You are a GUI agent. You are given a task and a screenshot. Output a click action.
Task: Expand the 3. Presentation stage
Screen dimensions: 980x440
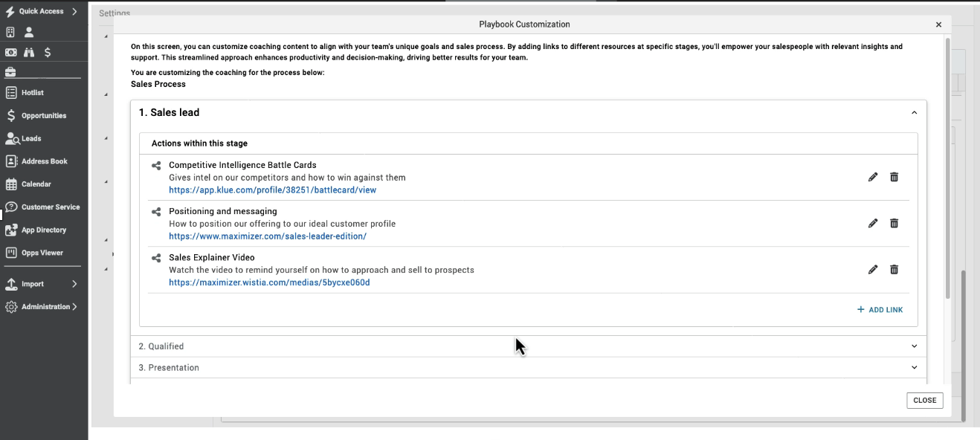pyautogui.click(x=914, y=367)
